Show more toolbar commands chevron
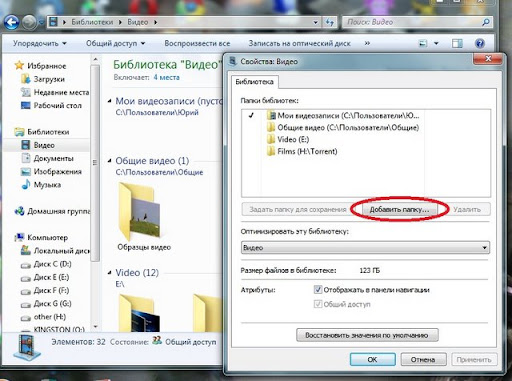Image resolution: width=512 pixels, height=381 pixels. [367, 43]
